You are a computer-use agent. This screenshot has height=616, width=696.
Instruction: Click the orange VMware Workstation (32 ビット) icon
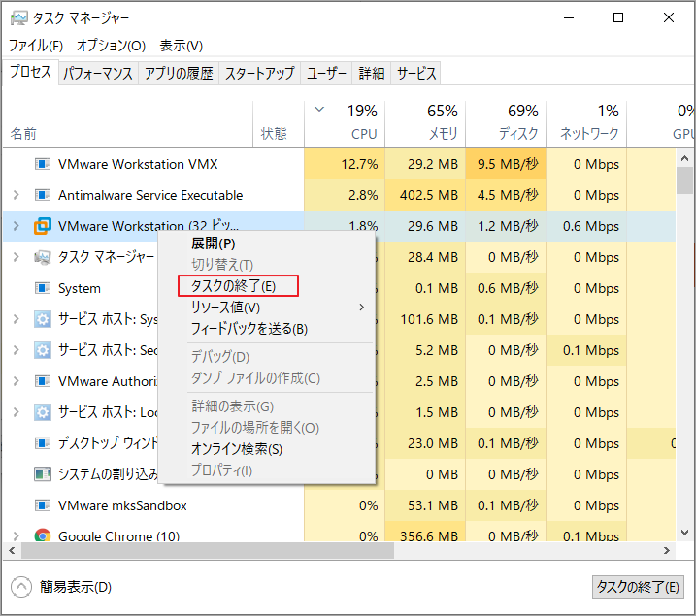42,226
